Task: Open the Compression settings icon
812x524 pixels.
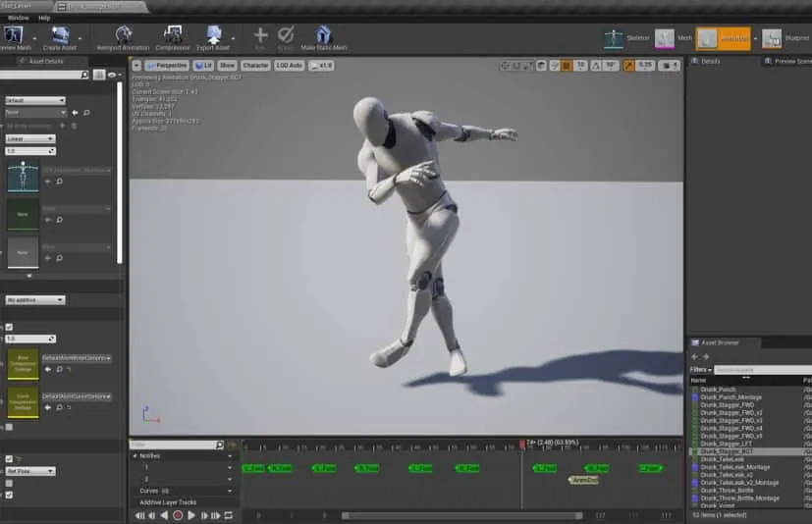Action: 173,35
